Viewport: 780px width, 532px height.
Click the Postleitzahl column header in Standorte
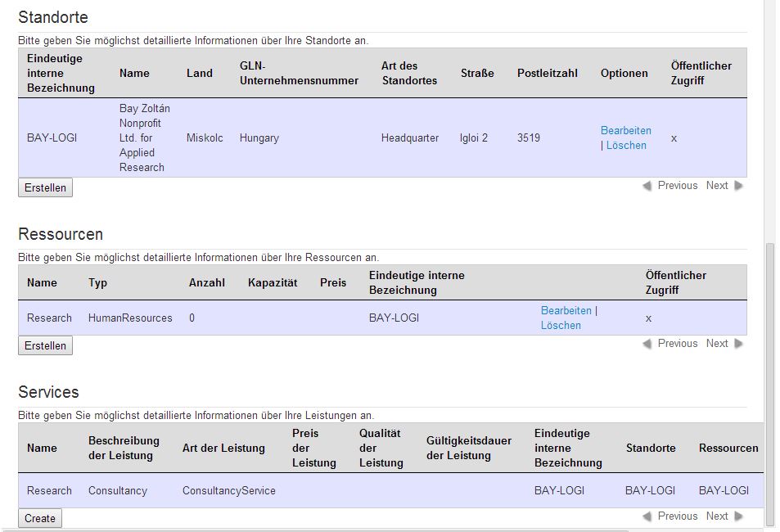(x=548, y=73)
